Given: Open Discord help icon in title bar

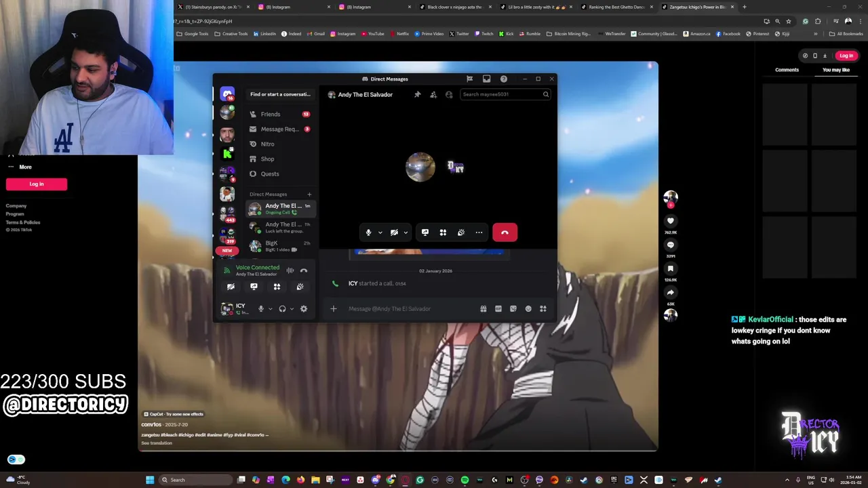Looking at the screenshot, I should 503,79.
